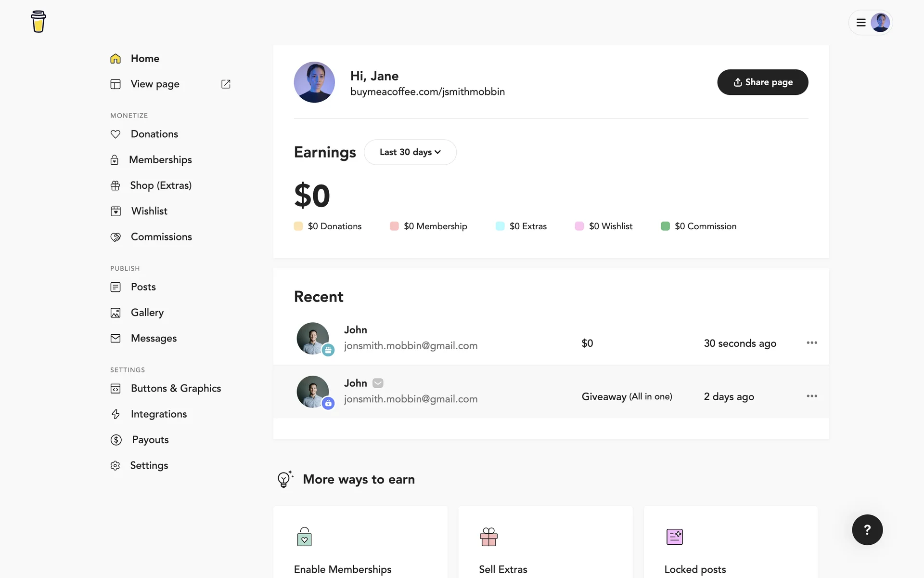Click the Commissions handshake icon
Image resolution: width=924 pixels, height=578 pixels.
(x=115, y=237)
